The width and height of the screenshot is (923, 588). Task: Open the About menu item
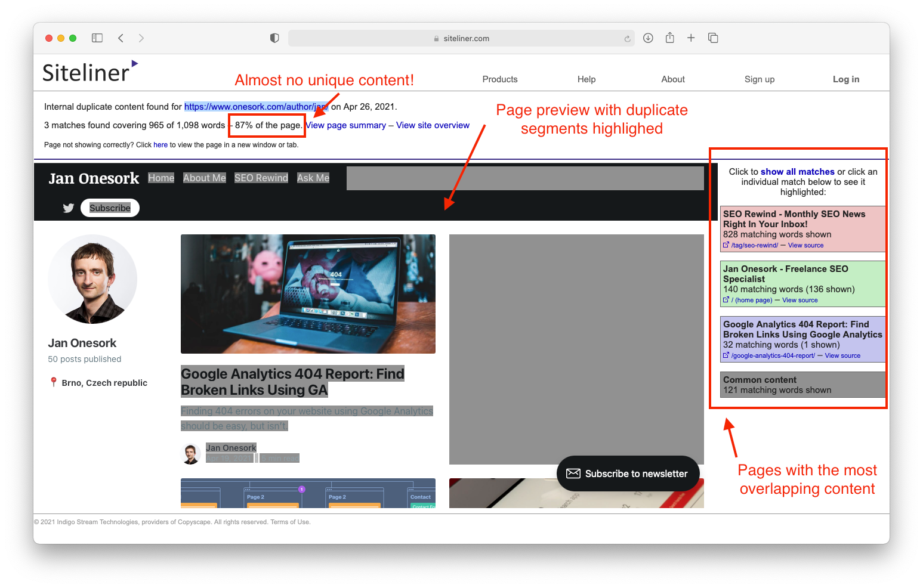pos(673,79)
